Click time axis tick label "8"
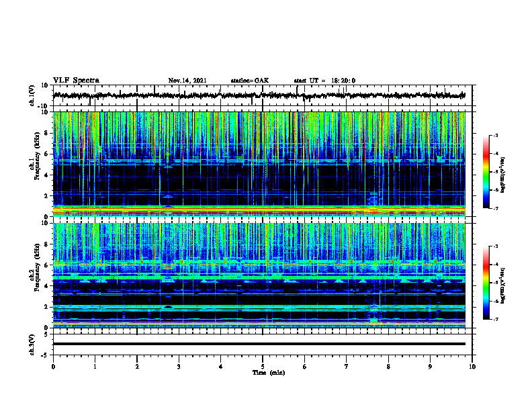The width and height of the screenshot is (532, 411). click(388, 367)
